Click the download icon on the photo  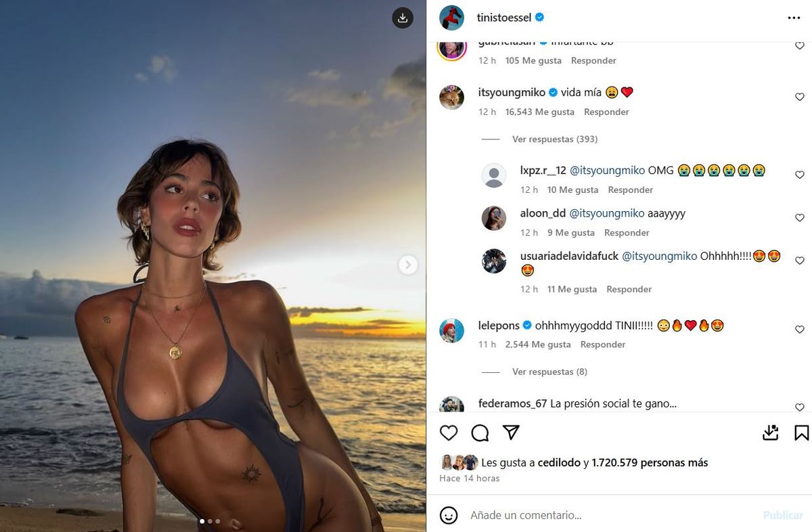pos(403,18)
